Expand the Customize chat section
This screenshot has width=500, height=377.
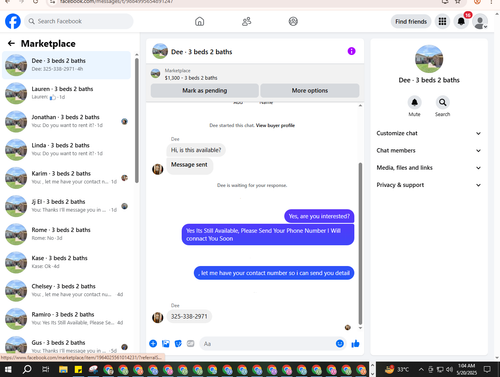tap(429, 133)
